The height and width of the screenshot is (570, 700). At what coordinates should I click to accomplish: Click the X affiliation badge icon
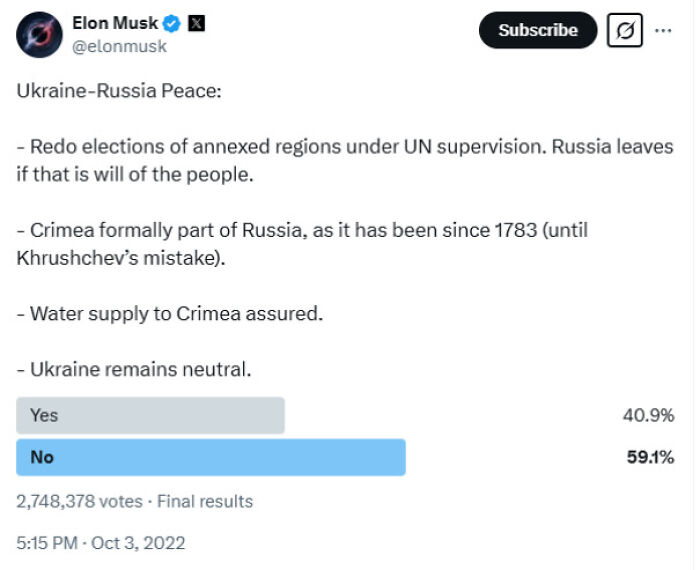click(x=196, y=23)
